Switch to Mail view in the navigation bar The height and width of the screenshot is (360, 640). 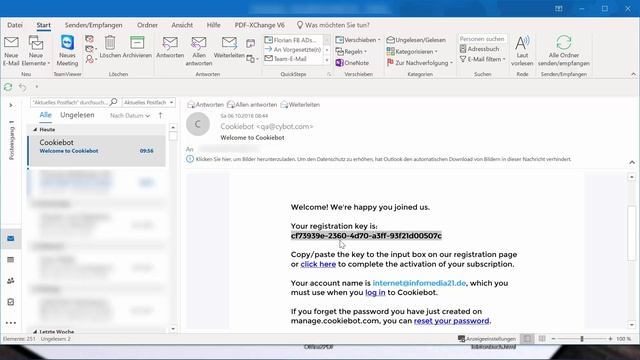point(11,238)
